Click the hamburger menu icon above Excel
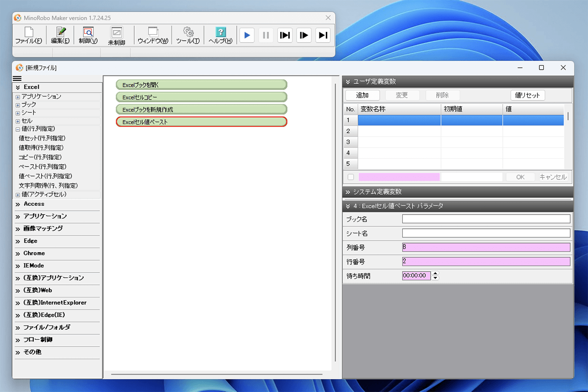 tap(17, 79)
